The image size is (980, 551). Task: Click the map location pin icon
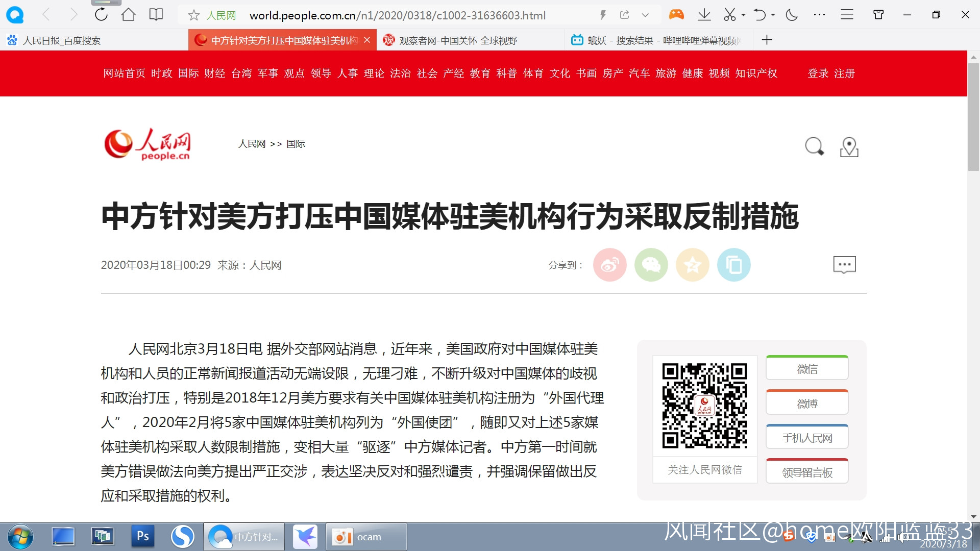click(849, 147)
